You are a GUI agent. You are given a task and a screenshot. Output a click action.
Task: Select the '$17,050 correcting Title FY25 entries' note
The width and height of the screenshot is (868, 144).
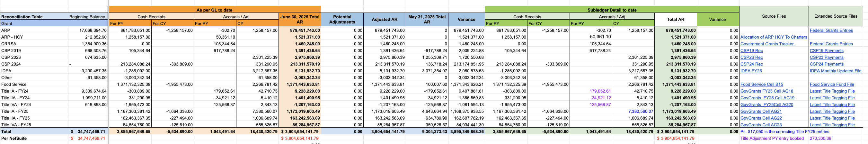[785, 131]
